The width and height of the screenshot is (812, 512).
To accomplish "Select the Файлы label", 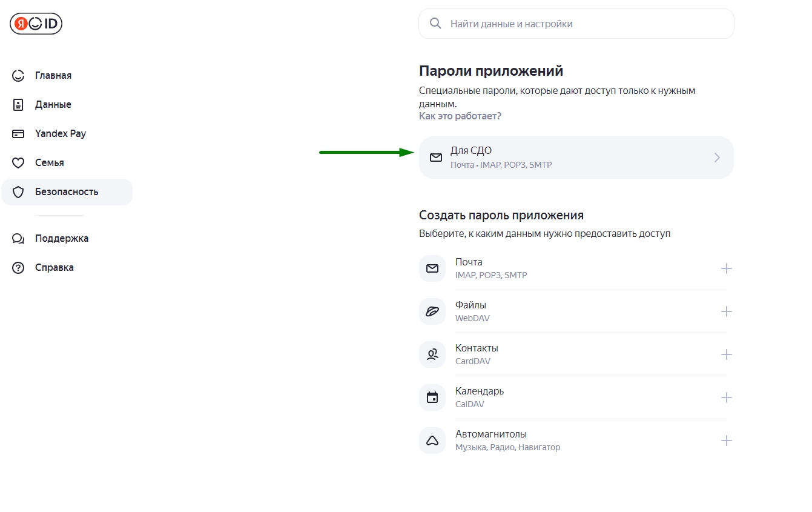I will click(470, 305).
